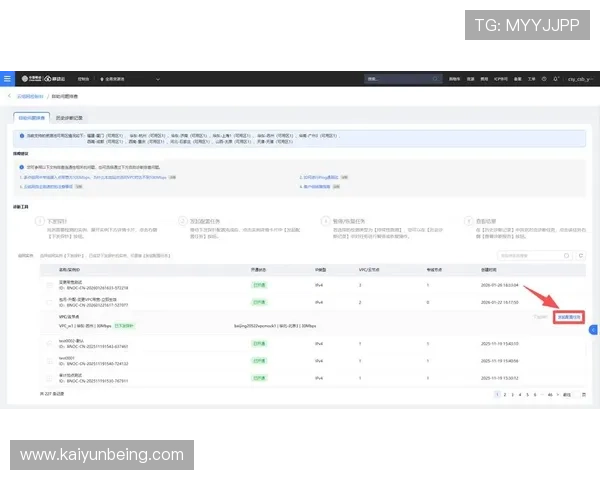Viewport: 600px width, 480px height.
Task: Go to page 2 in the pagination
Action: (x=507, y=395)
